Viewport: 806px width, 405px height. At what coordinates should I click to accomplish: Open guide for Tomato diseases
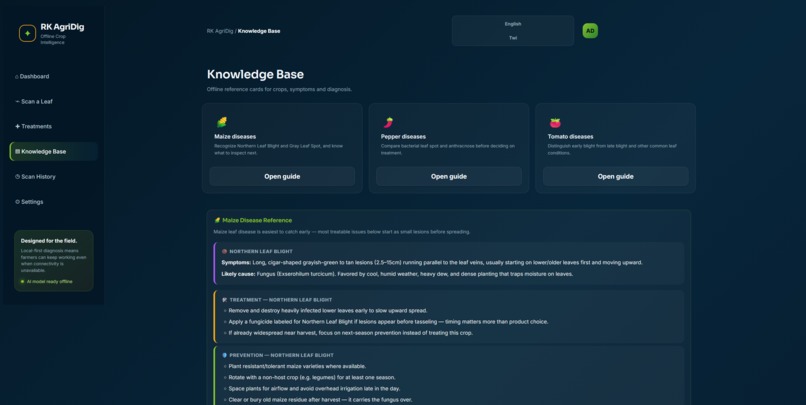[x=615, y=176]
